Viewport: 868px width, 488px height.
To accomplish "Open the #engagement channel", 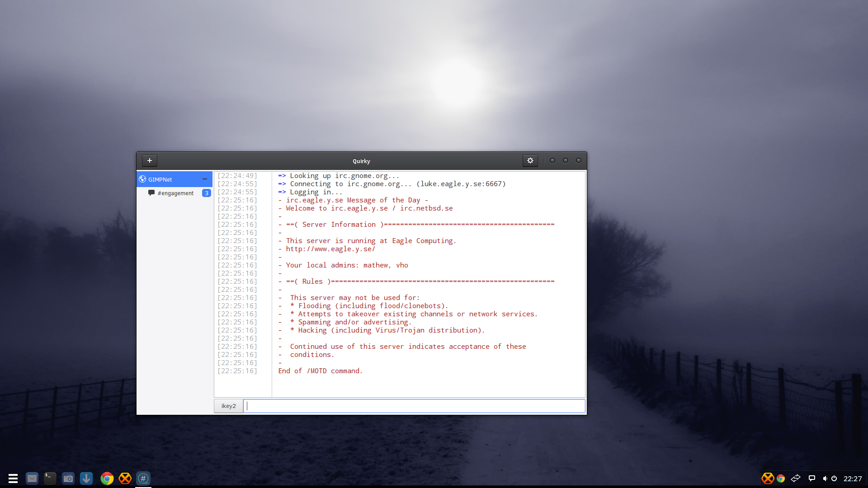I will [x=175, y=193].
